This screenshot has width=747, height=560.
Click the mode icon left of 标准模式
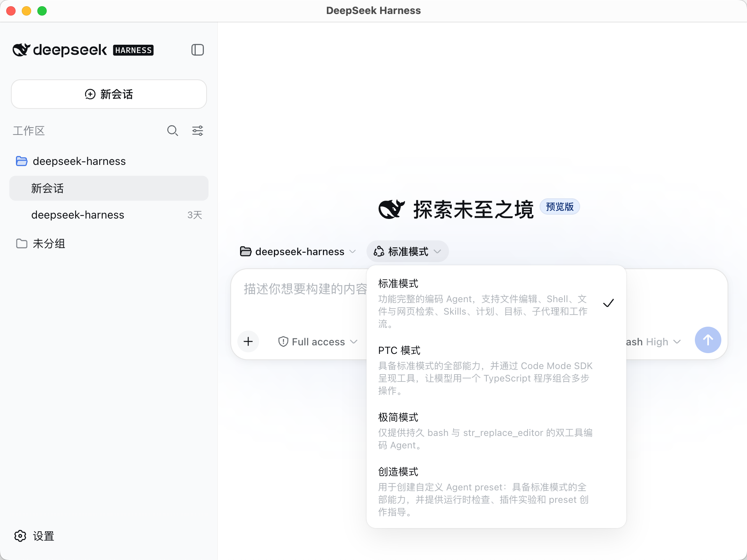coord(379,252)
